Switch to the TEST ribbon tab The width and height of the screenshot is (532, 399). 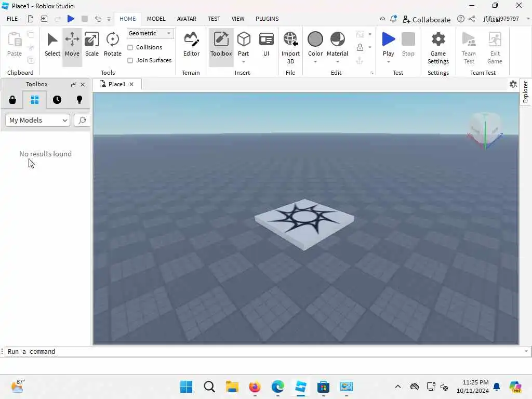(214, 19)
